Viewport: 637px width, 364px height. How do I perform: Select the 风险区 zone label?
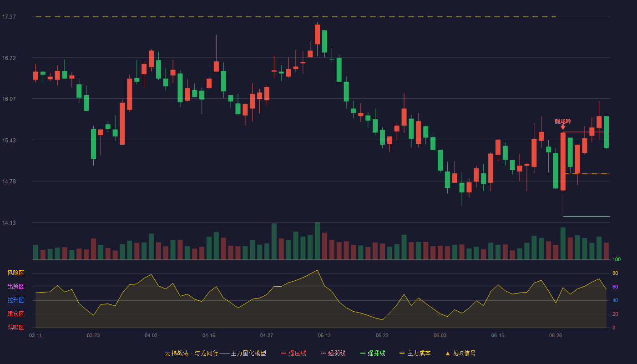tap(15, 273)
